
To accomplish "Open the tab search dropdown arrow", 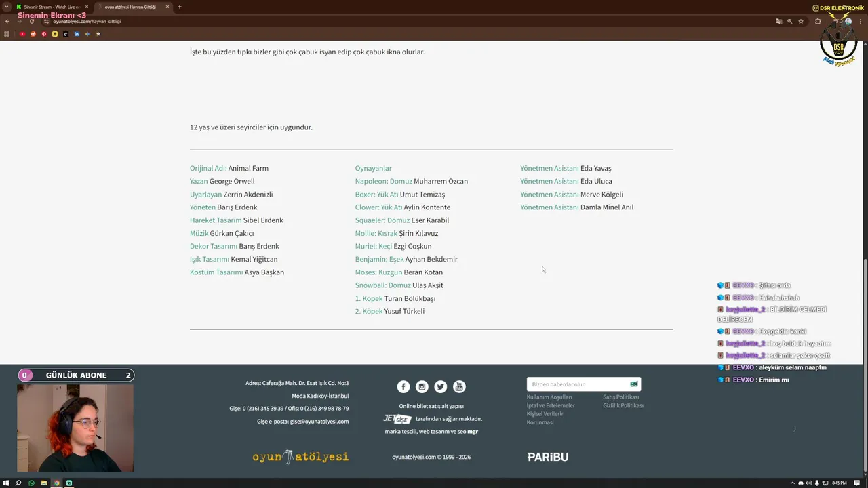I will click(7, 7).
